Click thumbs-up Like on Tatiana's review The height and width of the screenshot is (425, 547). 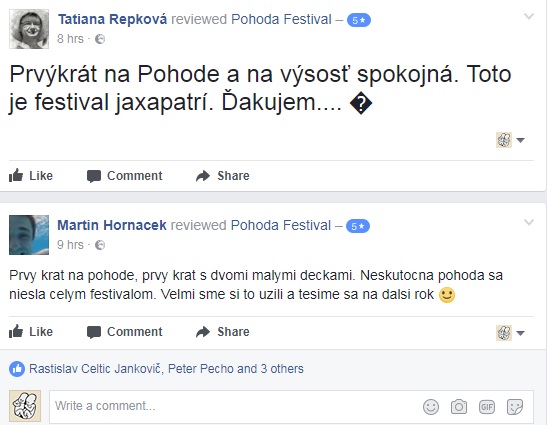[x=31, y=176]
